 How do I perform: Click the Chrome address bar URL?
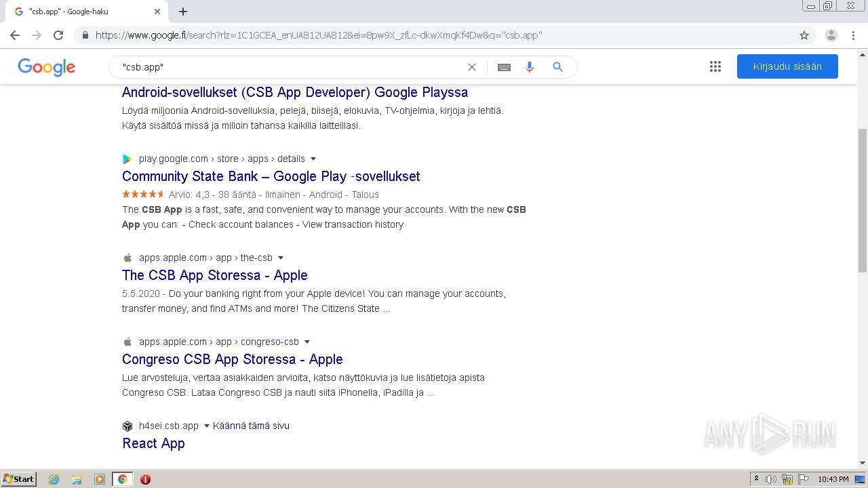[x=319, y=35]
